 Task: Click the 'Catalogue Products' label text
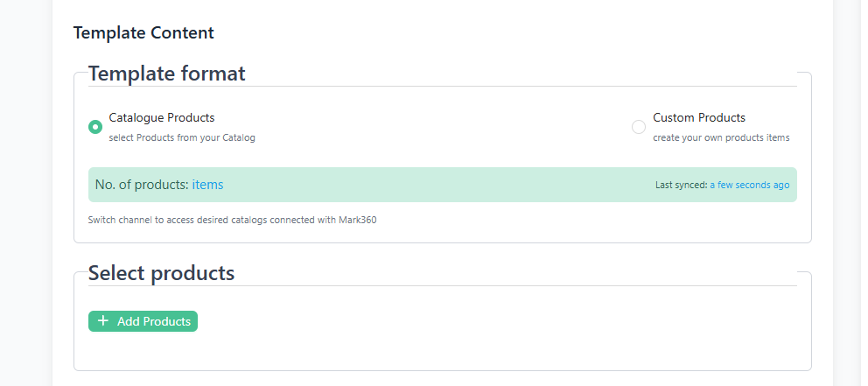tap(161, 117)
